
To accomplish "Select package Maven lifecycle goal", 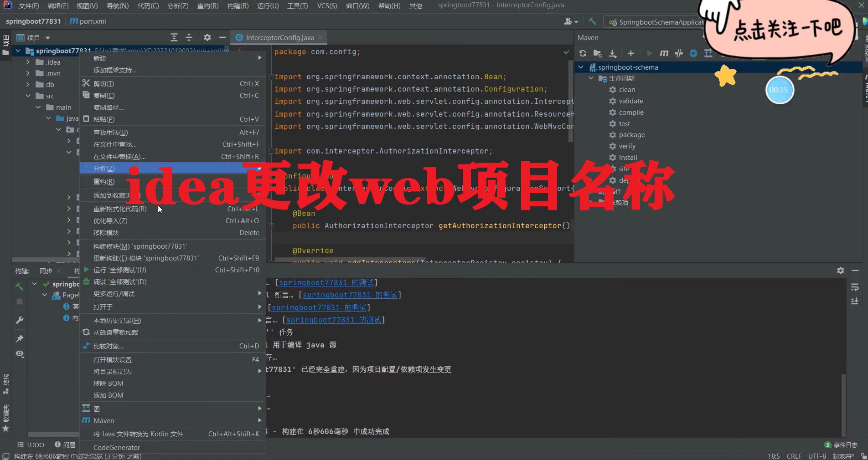I will tap(631, 134).
